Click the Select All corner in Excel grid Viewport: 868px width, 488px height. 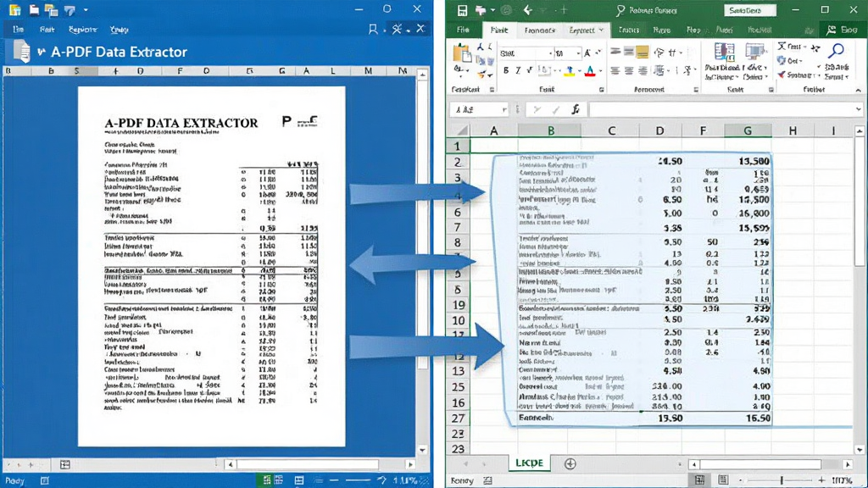click(459, 130)
